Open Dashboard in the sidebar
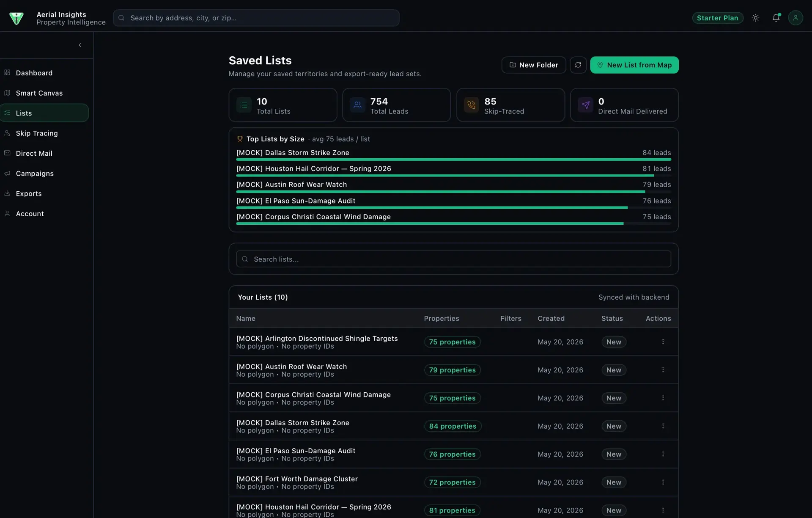This screenshot has width=812, height=518. (44, 73)
